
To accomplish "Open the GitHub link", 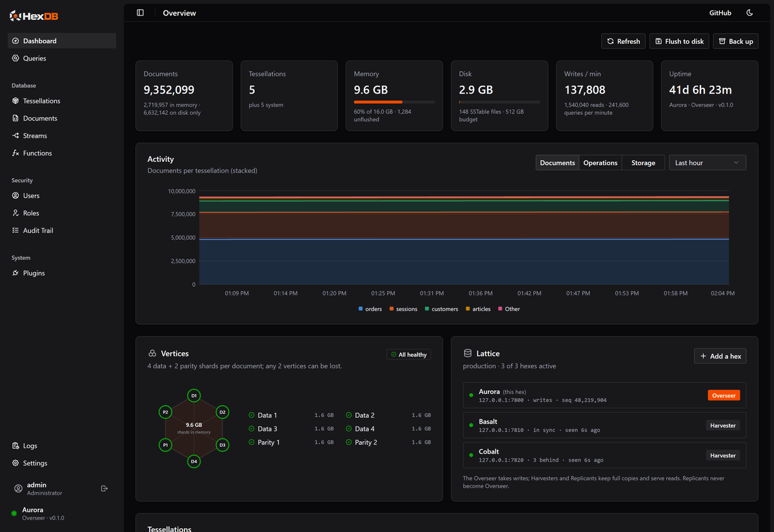I will [720, 13].
